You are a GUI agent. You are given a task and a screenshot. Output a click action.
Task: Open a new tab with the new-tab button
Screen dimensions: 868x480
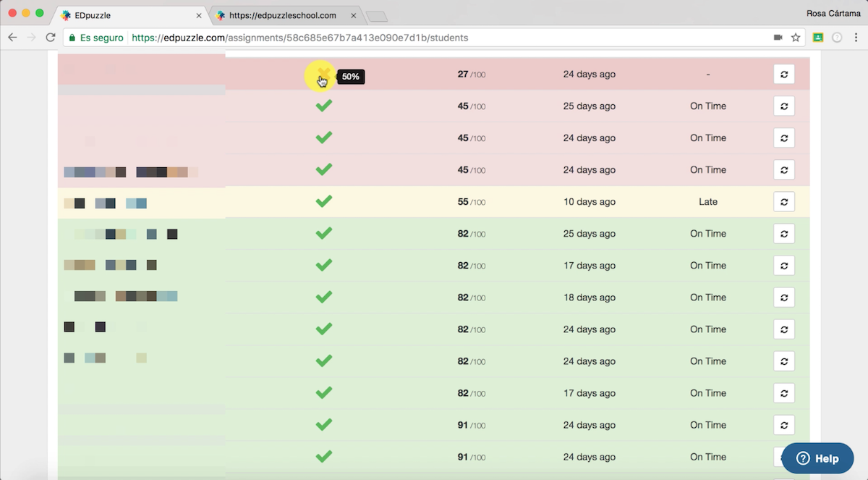[376, 16]
